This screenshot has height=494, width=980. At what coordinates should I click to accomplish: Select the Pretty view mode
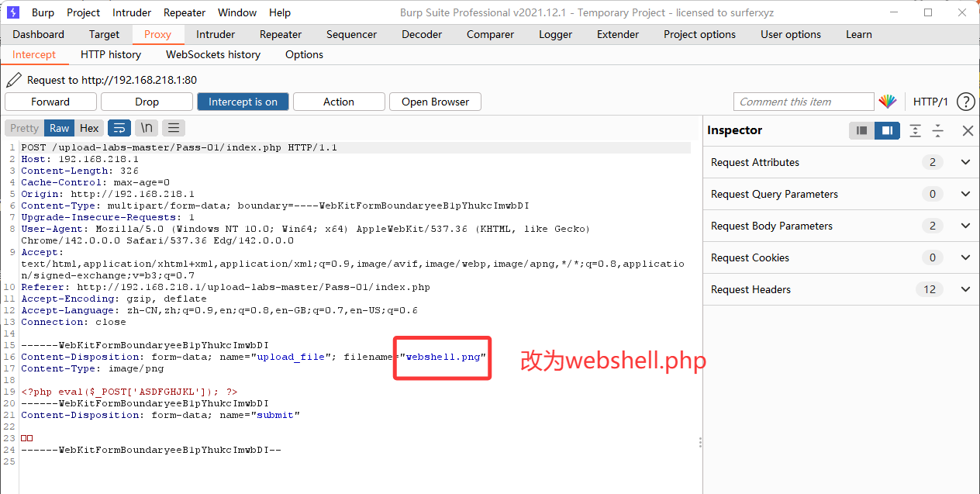click(x=24, y=128)
